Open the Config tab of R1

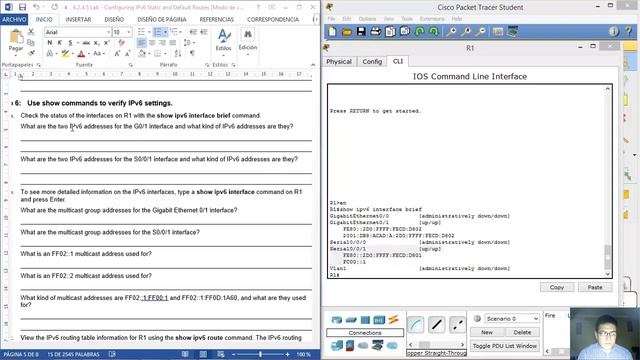tap(372, 61)
